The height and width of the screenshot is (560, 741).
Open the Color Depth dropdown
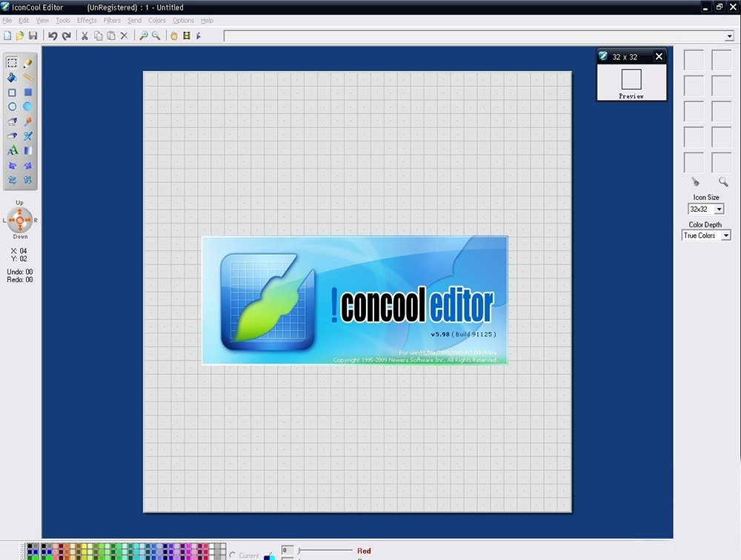726,236
